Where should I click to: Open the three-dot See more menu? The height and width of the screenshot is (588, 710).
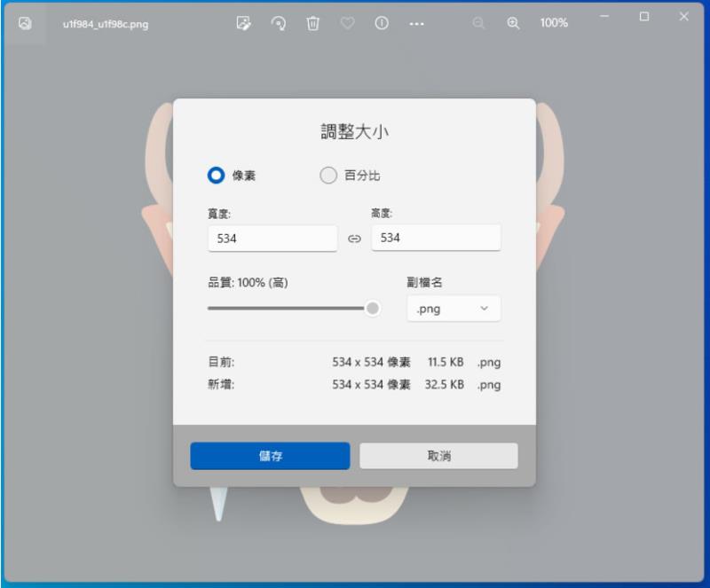pyautogui.click(x=416, y=24)
